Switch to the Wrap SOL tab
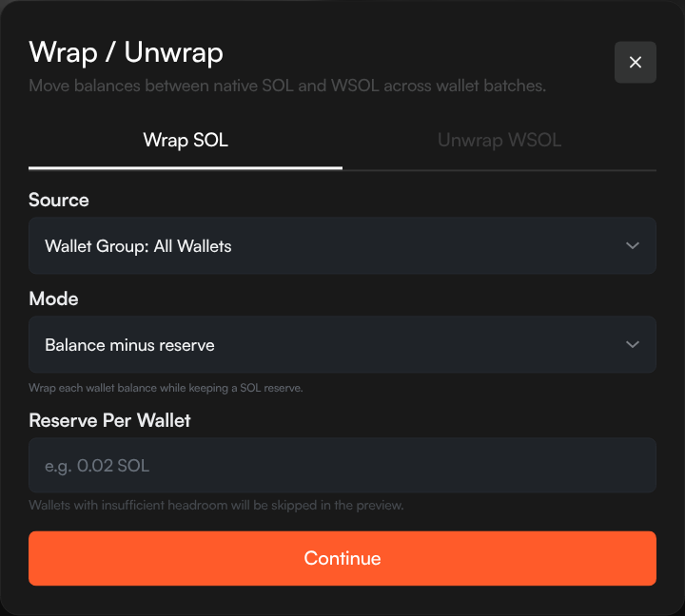The width and height of the screenshot is (685, 616). [186, 141]
